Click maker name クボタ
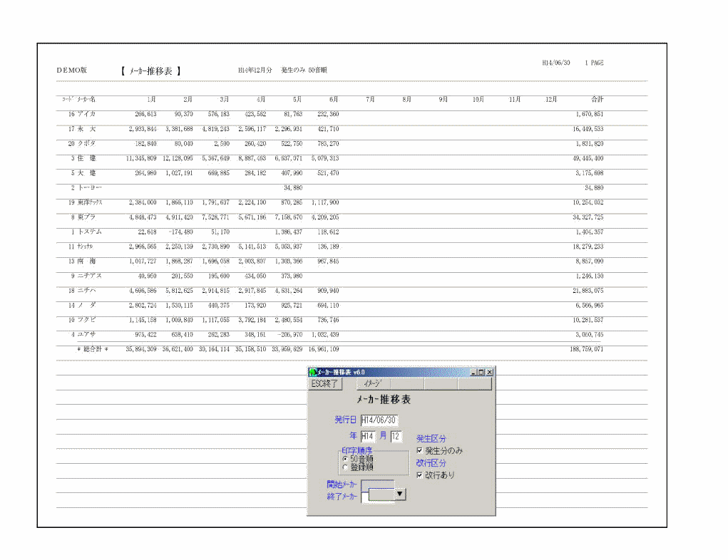 pos(86,143)
